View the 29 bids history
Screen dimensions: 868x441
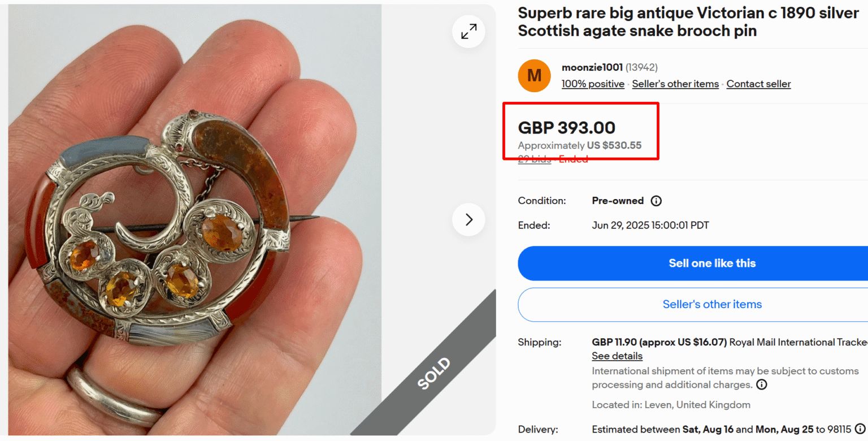pyautogui.click(x=533, y=159)
